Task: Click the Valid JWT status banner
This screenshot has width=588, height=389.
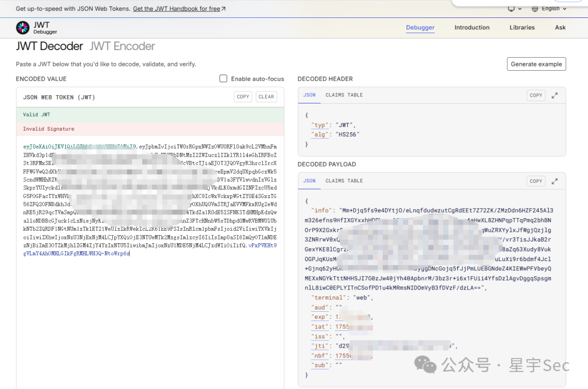Action: 150,115
